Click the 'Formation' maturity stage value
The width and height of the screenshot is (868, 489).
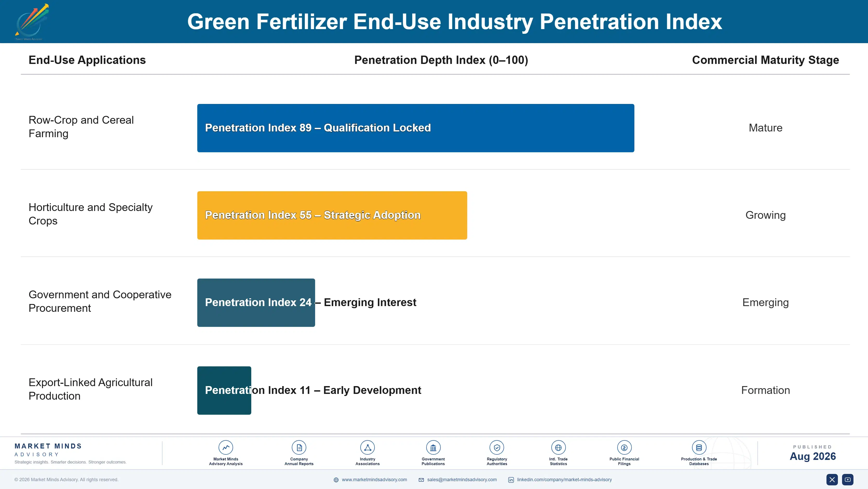(765, 390)
